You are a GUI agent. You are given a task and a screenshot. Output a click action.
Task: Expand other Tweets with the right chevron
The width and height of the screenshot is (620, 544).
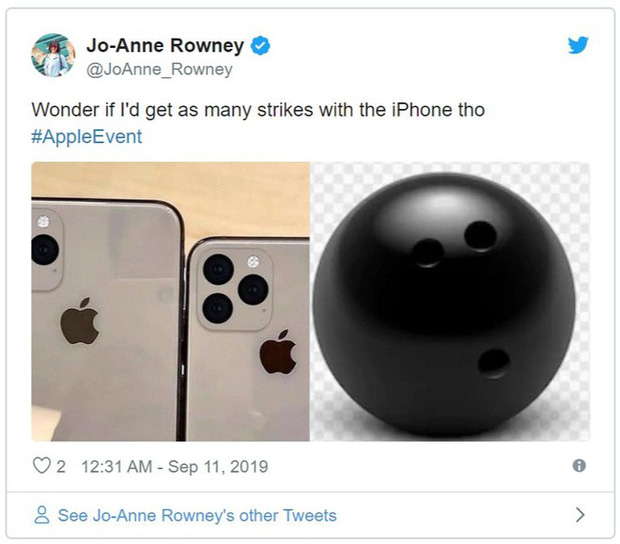(x=580, y=515)
